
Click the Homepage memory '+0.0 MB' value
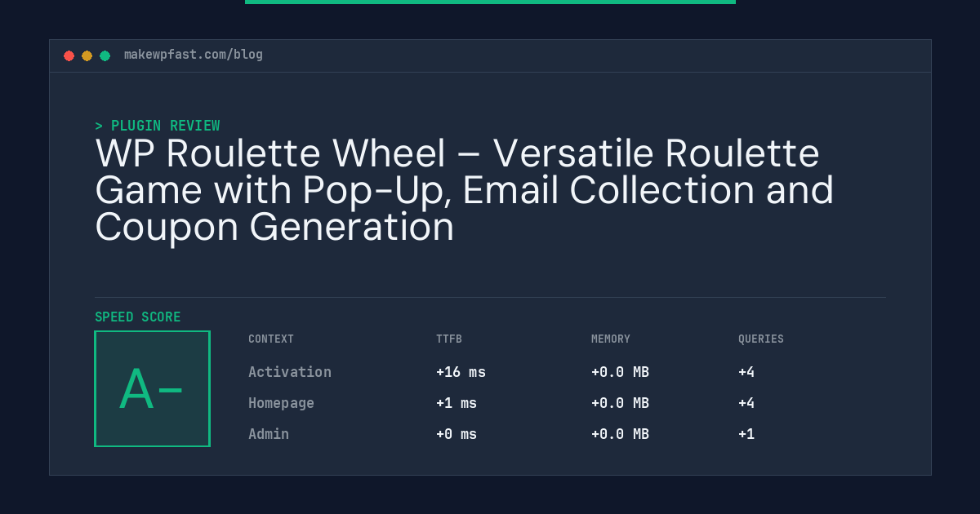pos(620,403)
